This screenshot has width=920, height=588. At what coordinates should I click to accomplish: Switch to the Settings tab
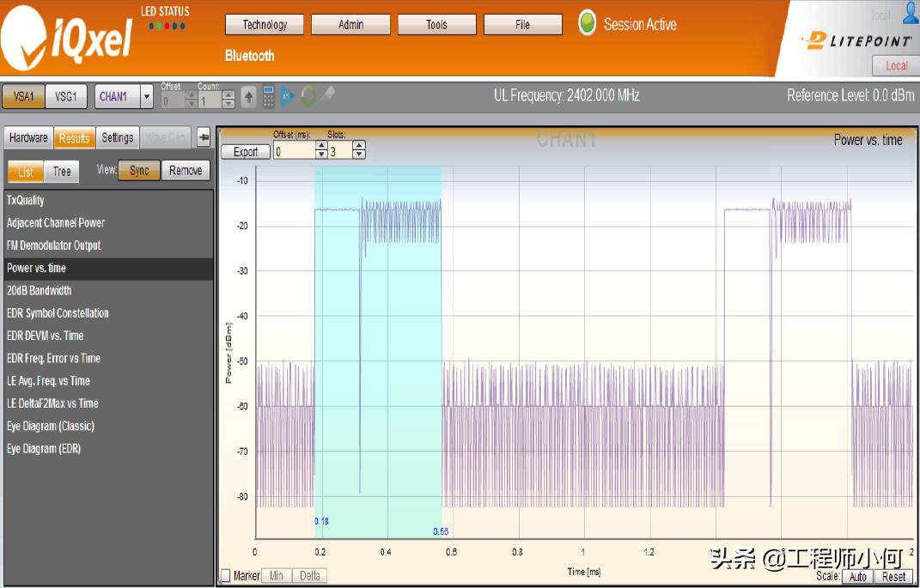(118, 137)
